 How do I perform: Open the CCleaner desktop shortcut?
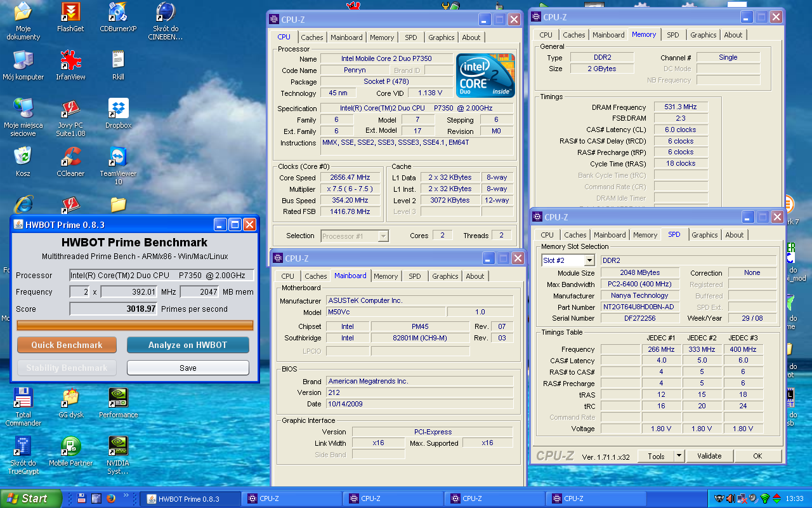(70, 162)
